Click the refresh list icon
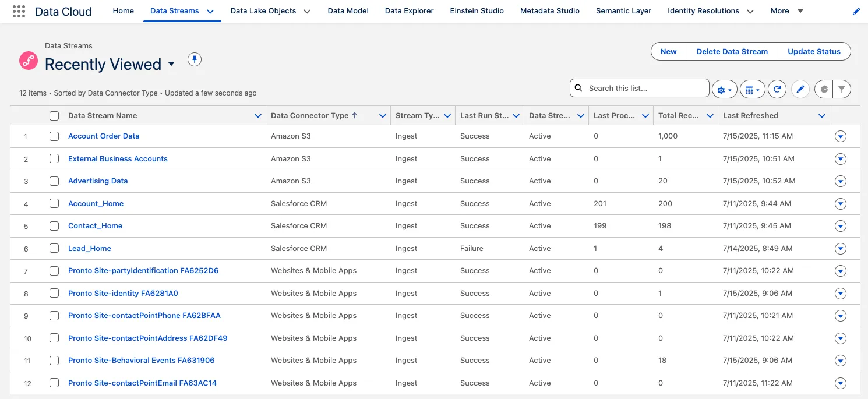 (x=777, y=89)
